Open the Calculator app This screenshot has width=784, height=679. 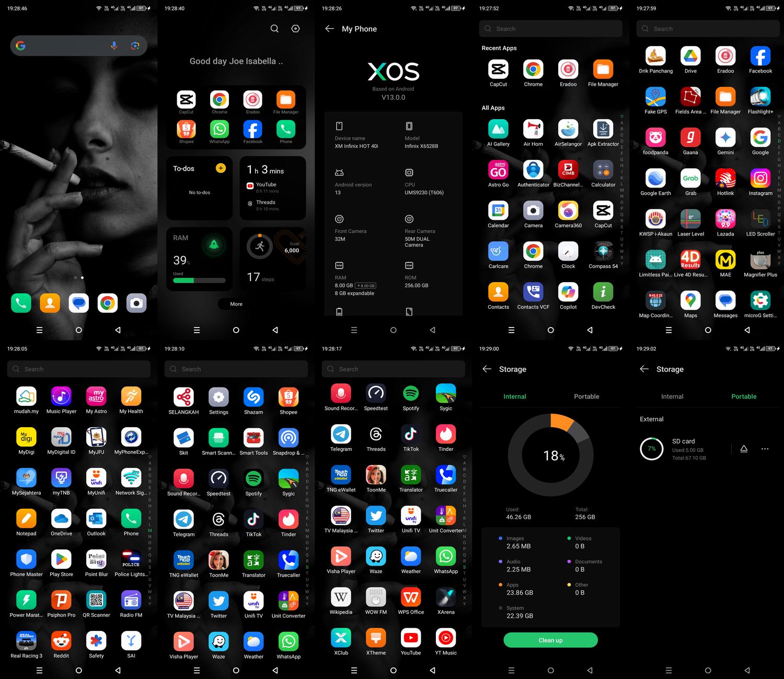pos(603,170)
